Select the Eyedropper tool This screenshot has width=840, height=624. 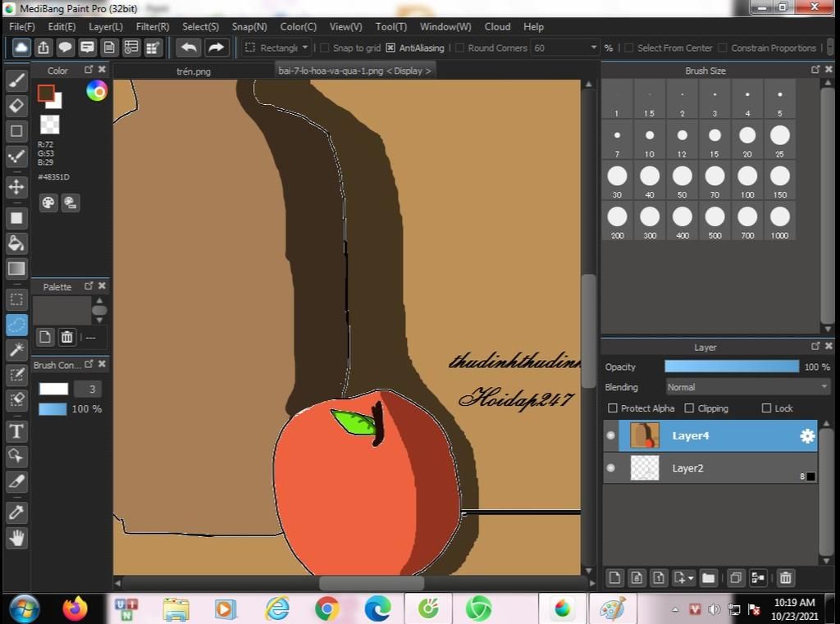16,512
